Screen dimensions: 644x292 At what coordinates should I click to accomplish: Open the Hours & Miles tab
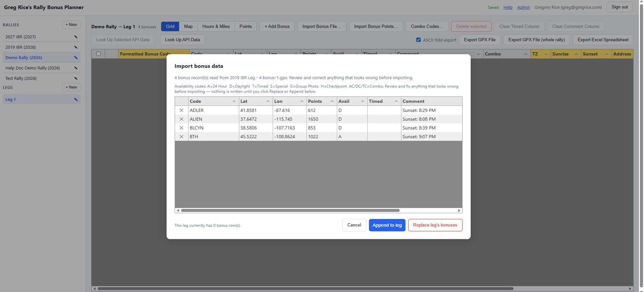(216, 26)
